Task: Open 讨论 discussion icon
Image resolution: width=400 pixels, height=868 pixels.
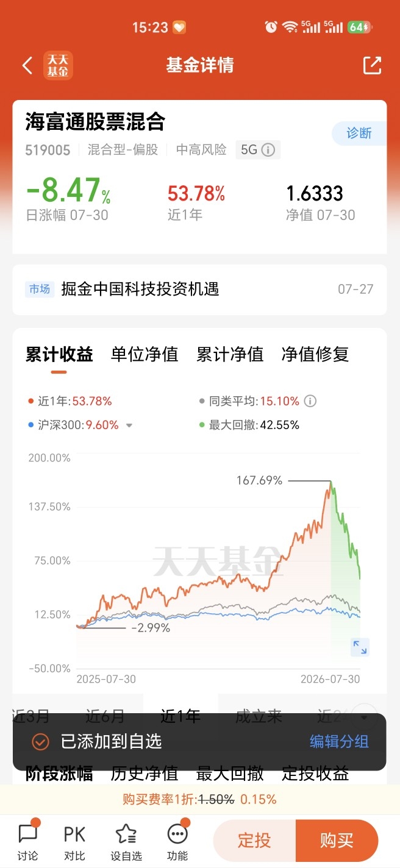Action: [x=28, y=841]
